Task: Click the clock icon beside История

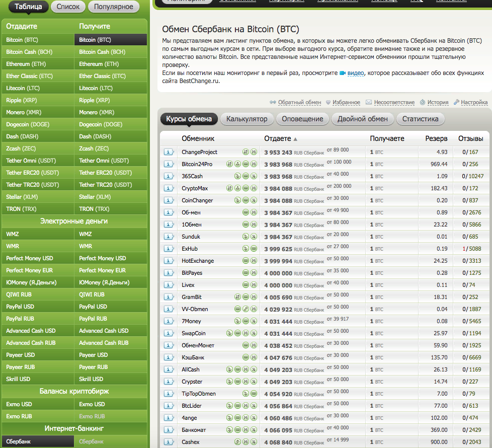Action: click(x=423, y=102)
